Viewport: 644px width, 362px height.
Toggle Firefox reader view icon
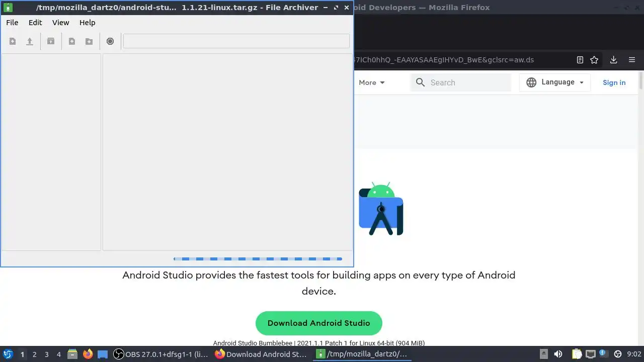580,60
